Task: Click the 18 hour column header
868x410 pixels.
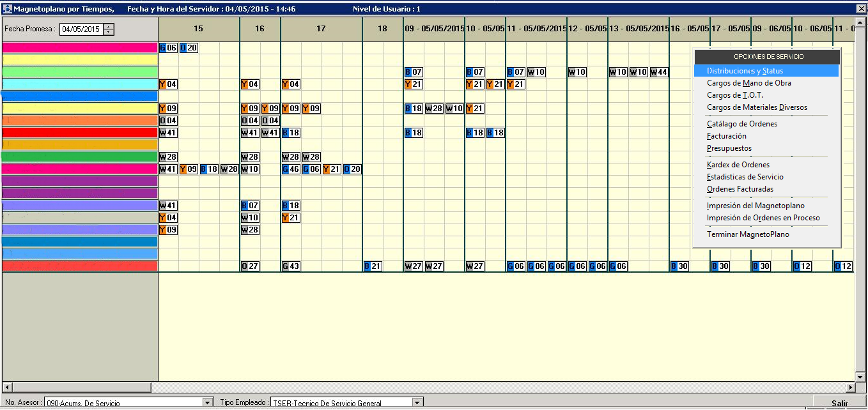Action: [382, 29]
